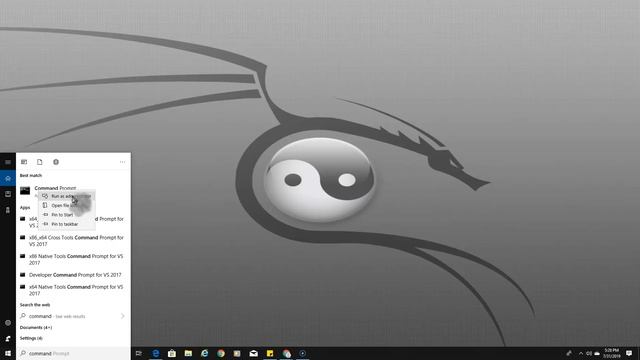Show hidden system tray icons chevron
This screenshot has height=360, width=640.
[x=581, y=353]
